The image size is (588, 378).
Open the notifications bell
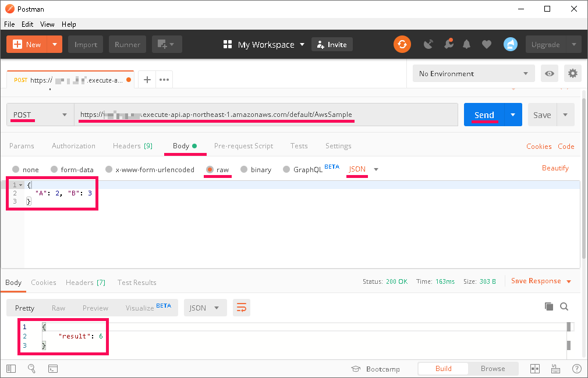pos(466,45)
